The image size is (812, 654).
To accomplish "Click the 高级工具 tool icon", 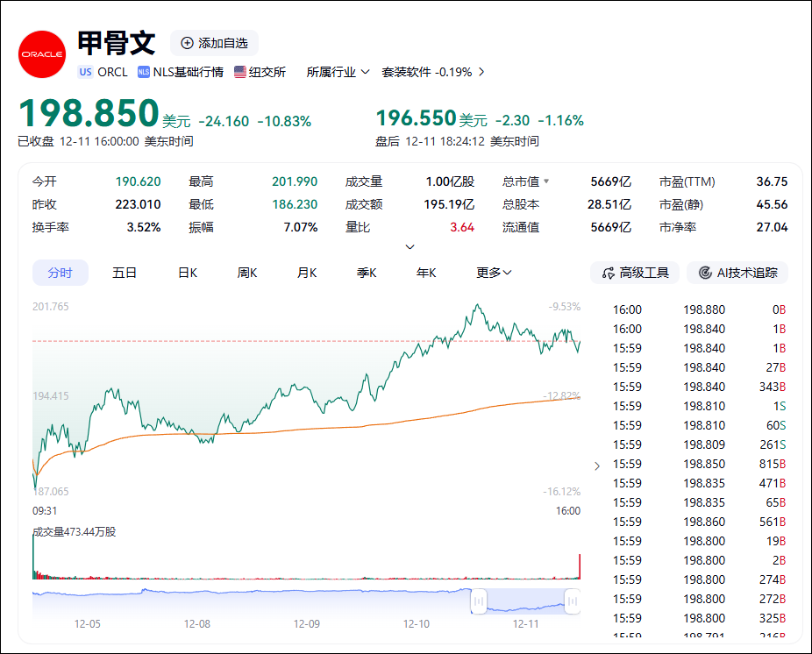I will [609, 273].
